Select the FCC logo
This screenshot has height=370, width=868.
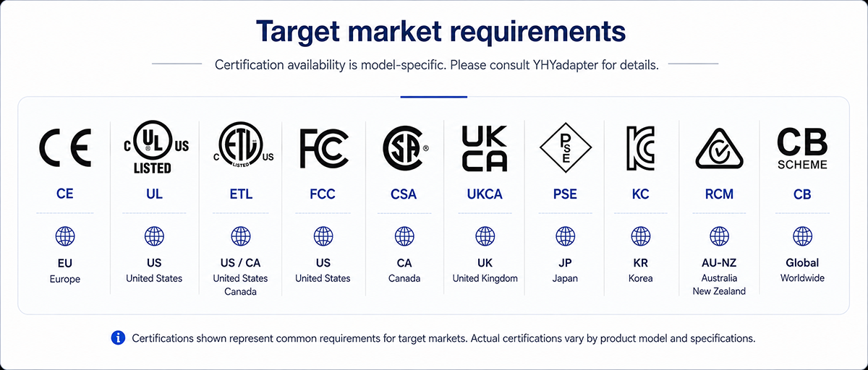(323, 147)
